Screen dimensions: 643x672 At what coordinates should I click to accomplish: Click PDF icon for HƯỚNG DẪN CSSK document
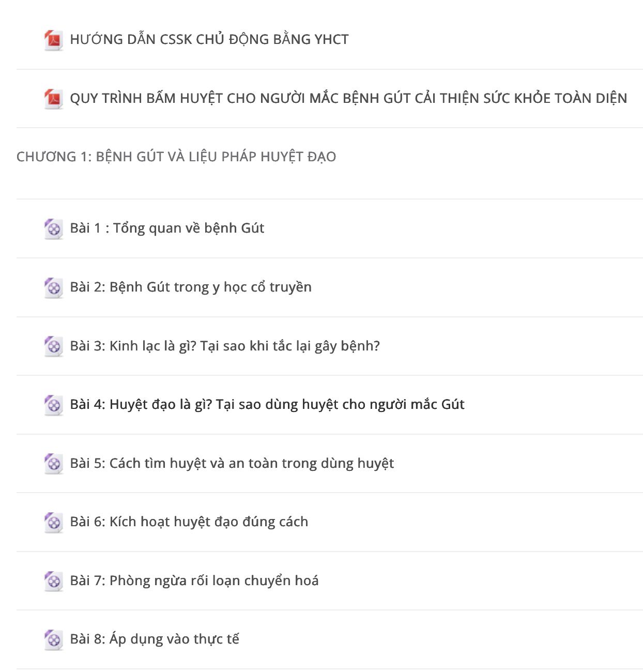tap(53, 40)
